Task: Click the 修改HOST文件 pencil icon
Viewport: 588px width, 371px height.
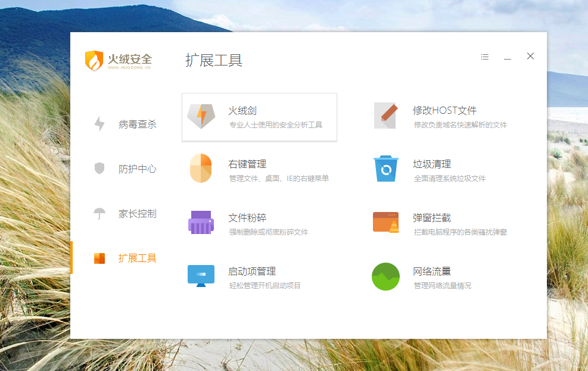Action: coord(385,116)
